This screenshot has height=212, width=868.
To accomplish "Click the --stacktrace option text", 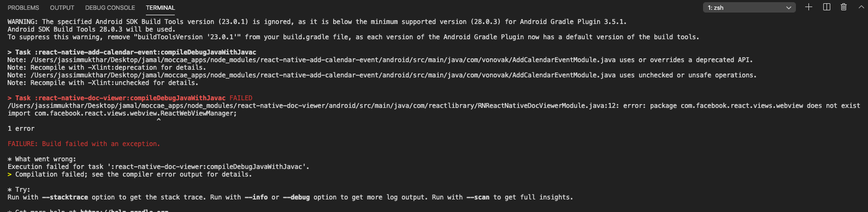I will [x=65, y=197].
